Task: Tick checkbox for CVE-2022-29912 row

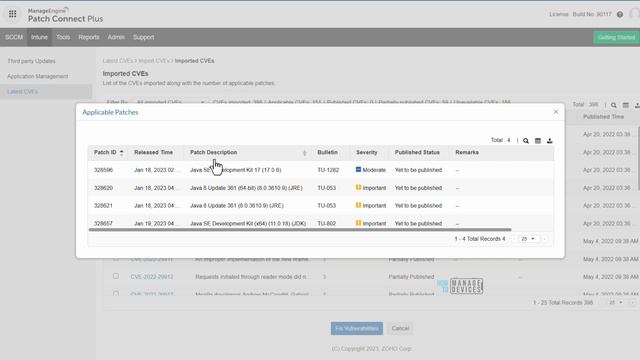Action: (116, 276)
